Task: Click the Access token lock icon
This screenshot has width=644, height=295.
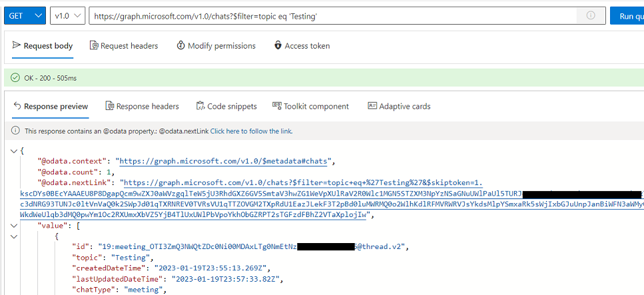Action: tap(278, 45)
